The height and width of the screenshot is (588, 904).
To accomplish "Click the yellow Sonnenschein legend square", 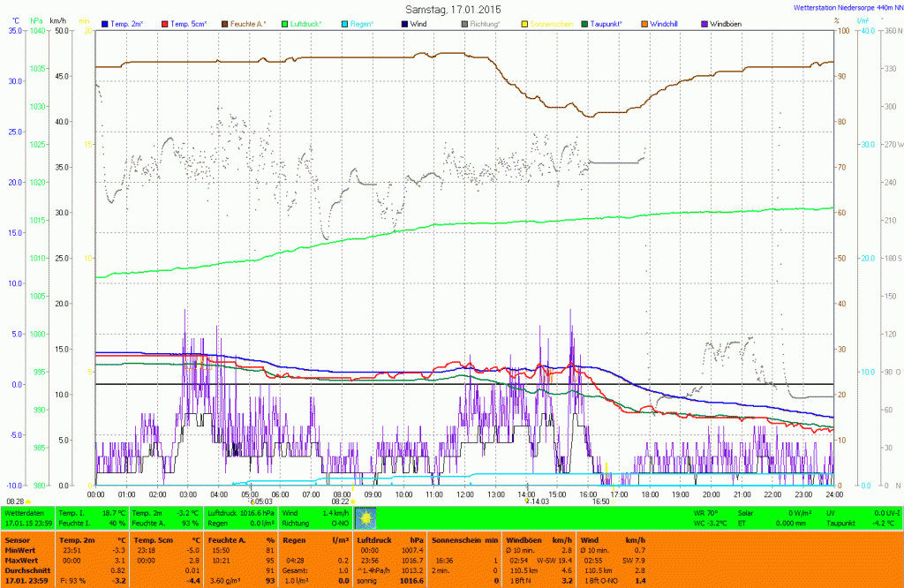I will tap(524, 23).
